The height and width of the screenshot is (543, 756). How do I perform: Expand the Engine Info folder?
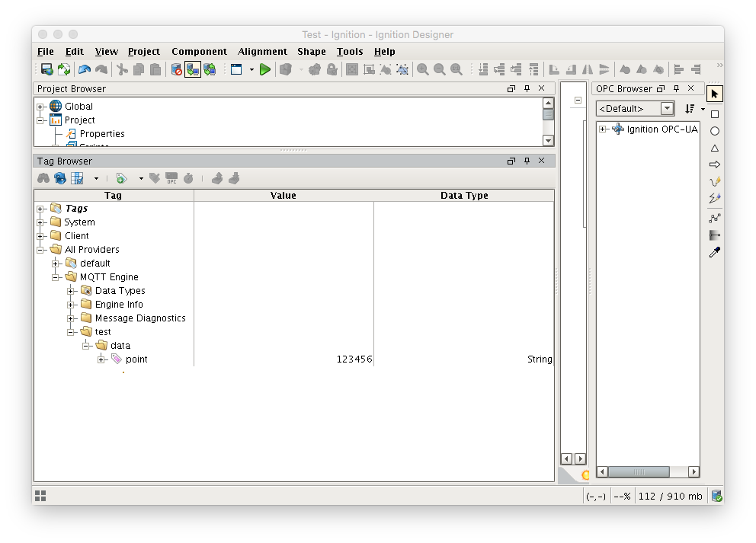coord(71,305)
